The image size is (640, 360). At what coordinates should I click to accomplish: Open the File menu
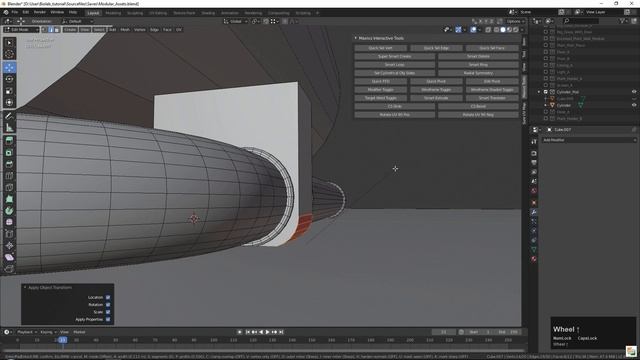pyautogui.click(x=15, y=12)
